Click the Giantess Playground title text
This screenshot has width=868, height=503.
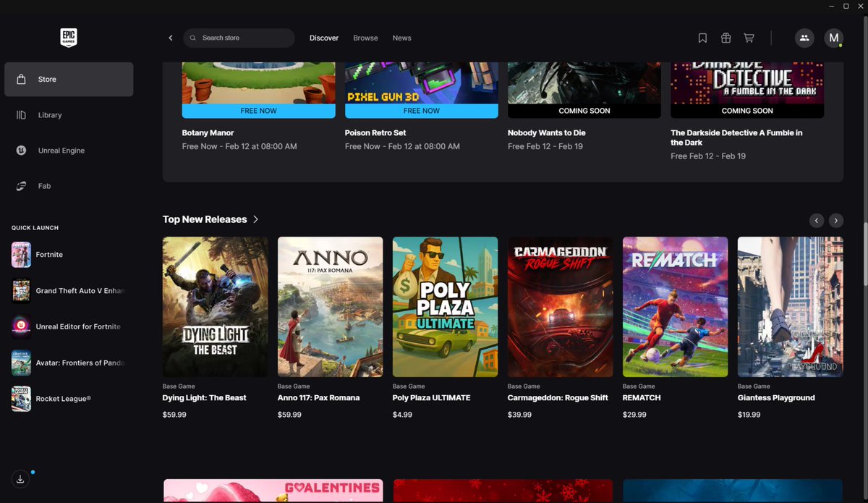[776, 398]
